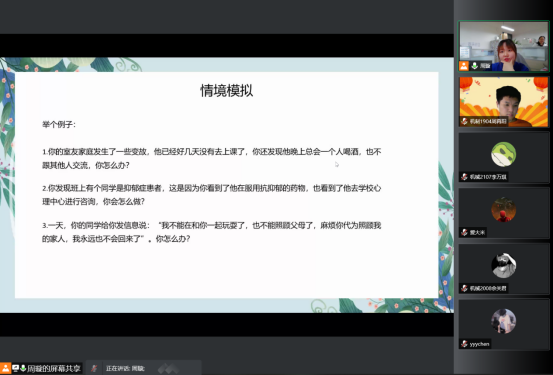The height and width of the screenshot is (375, 553).
Task: Click muted mic icon on 机械2008 tile
Action: click(x=465, y=288)
